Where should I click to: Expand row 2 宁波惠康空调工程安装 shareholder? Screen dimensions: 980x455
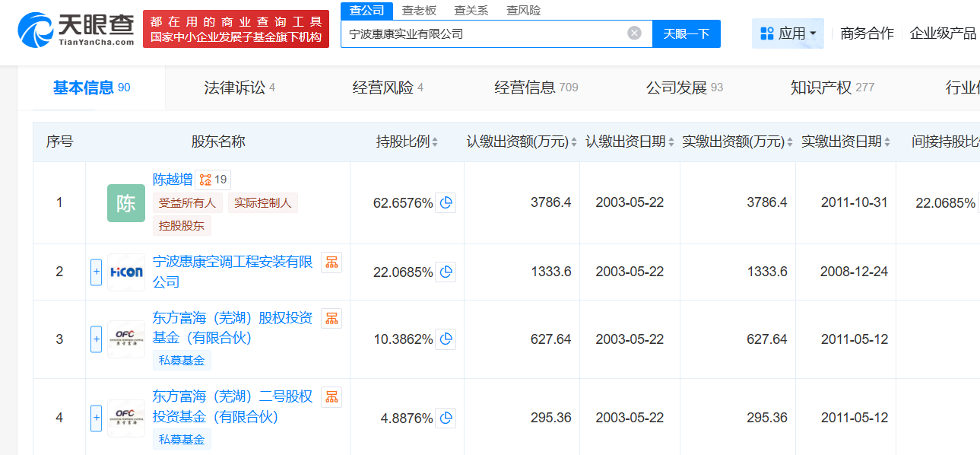[96, 272]
